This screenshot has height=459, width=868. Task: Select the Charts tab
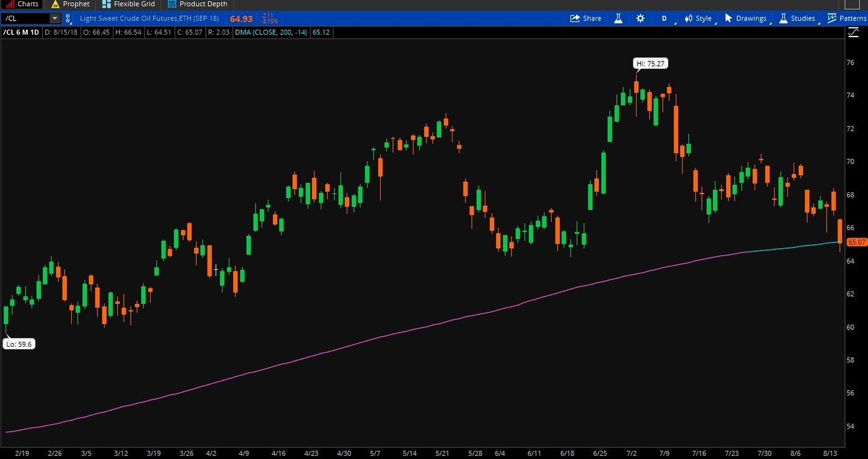22,4
